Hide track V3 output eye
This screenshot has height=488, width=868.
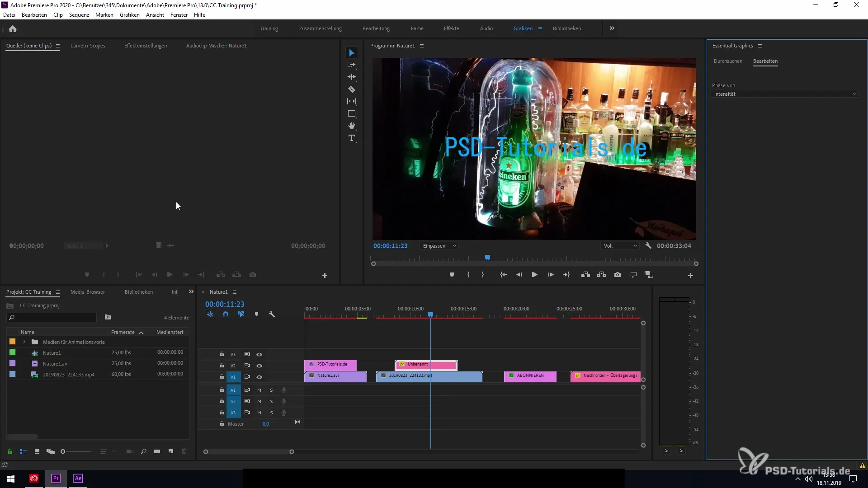pyautogui.click(x=259, y=354)
